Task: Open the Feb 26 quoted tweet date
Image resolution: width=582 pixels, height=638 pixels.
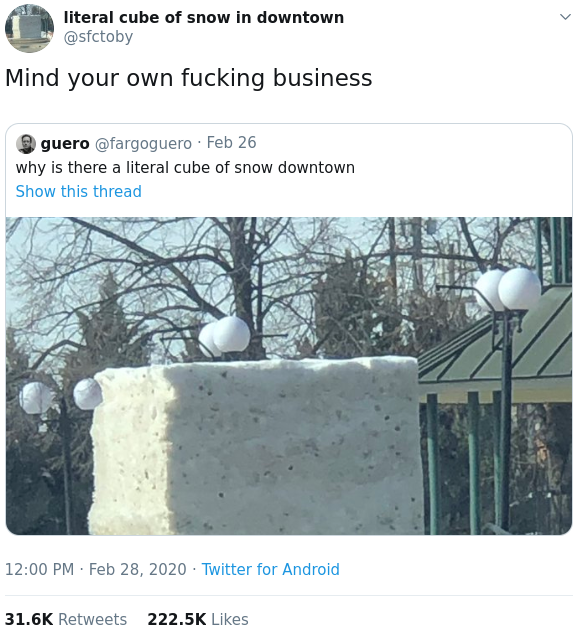Action: tap(232, 142)
